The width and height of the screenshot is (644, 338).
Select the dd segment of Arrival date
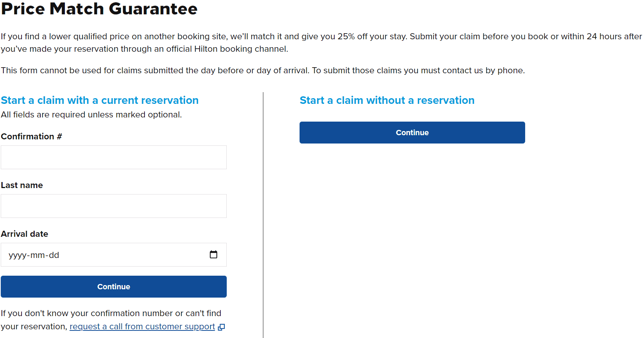tap(54, 255)
